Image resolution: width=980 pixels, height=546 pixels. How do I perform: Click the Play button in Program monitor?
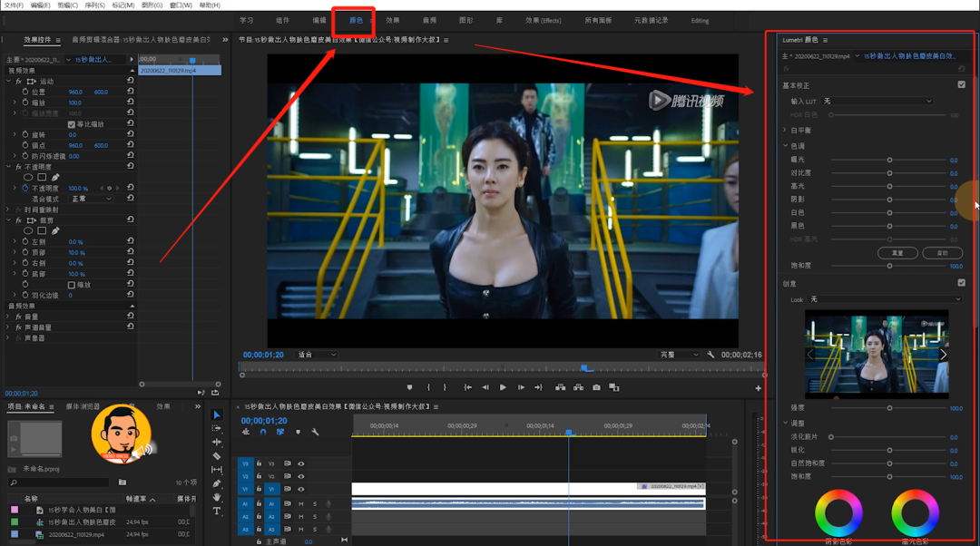point(503,387)
